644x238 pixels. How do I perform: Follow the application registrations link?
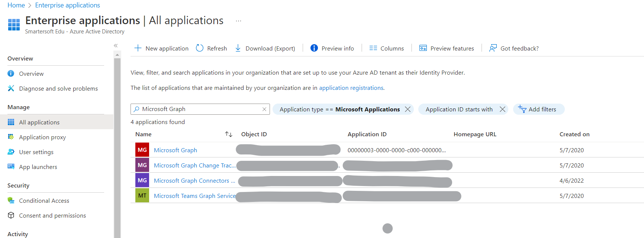coord(351,88)
